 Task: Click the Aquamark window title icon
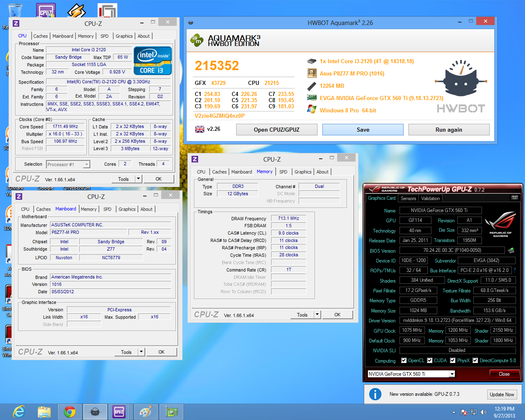pyautogui.click(x=191, y=23)
